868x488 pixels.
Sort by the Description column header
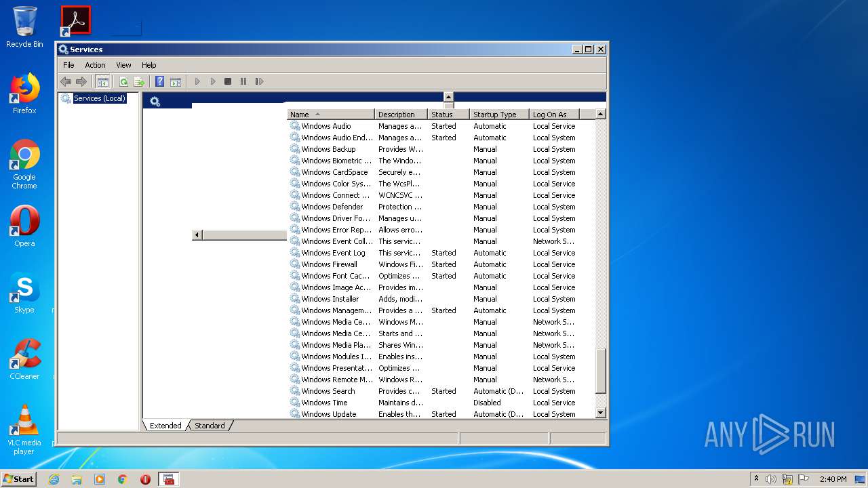[x=401, y=115]
